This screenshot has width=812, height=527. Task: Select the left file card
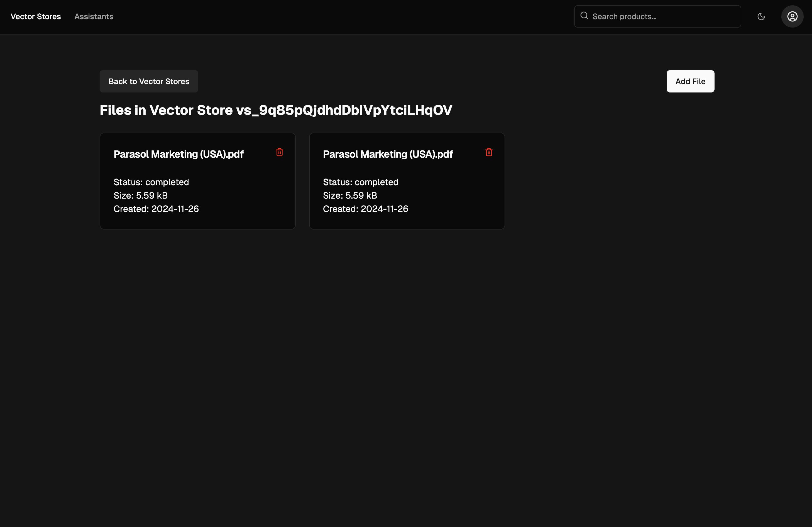point(197,181)
